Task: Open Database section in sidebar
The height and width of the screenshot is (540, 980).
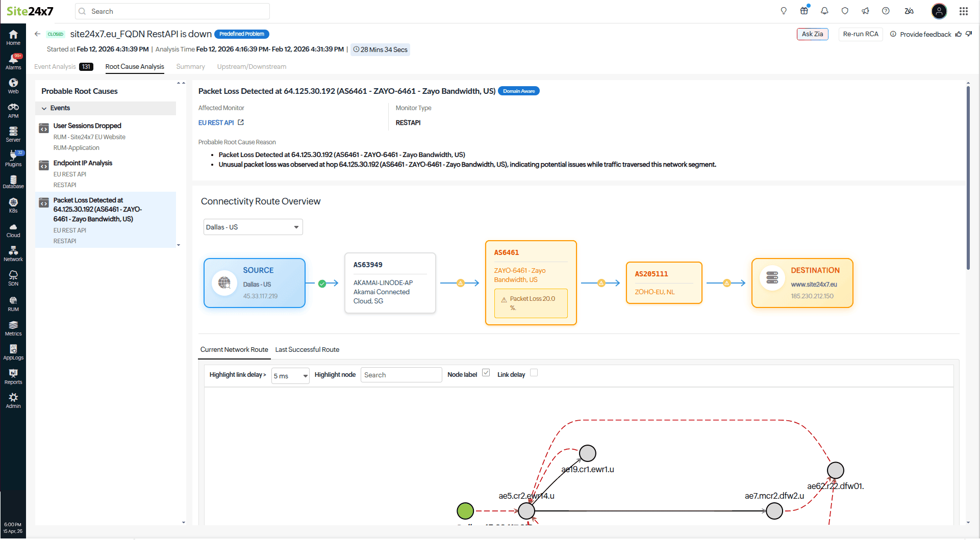Action: point(13,182)
